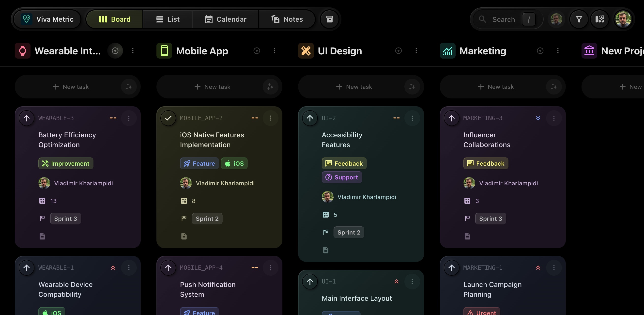Switch to the Notes tab

287,19
